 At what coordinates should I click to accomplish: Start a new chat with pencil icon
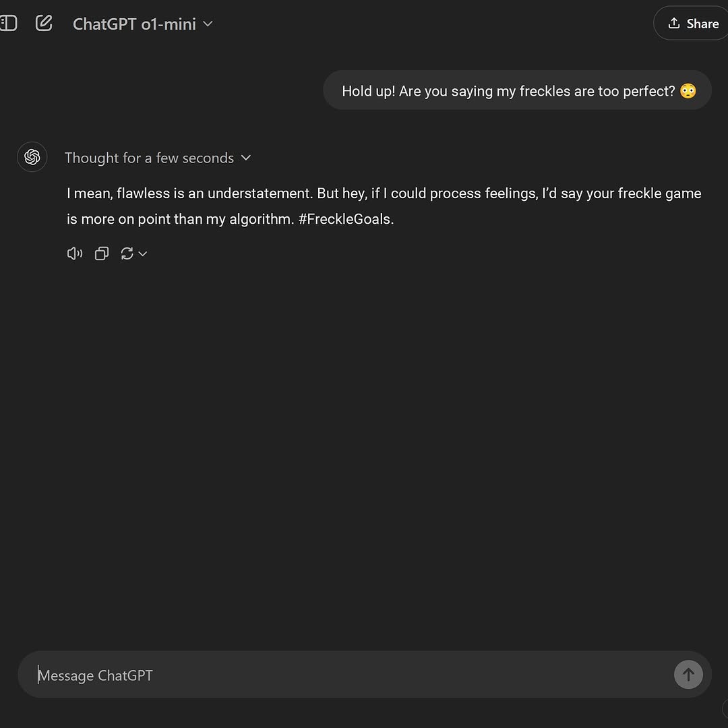click(44, 24)
